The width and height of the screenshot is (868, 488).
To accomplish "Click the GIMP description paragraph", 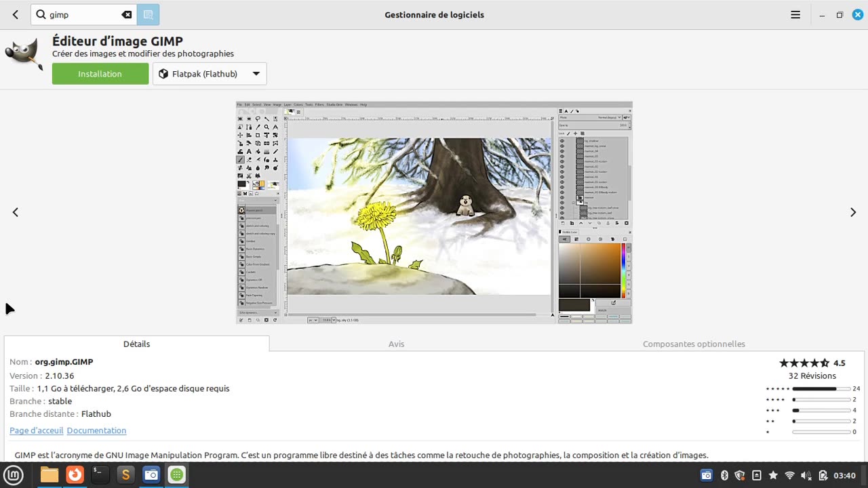I will click(361, 455).
